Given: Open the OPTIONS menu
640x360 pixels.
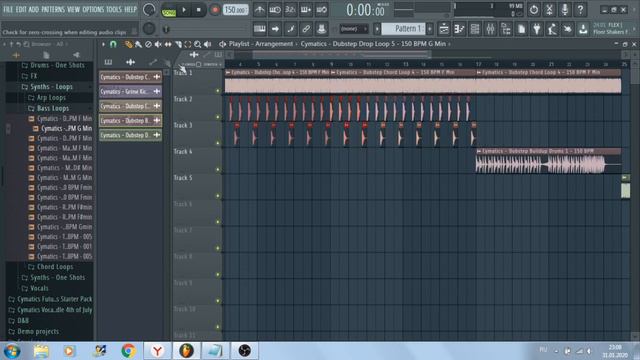Looking at the screenshot, I should coord(93,9).
